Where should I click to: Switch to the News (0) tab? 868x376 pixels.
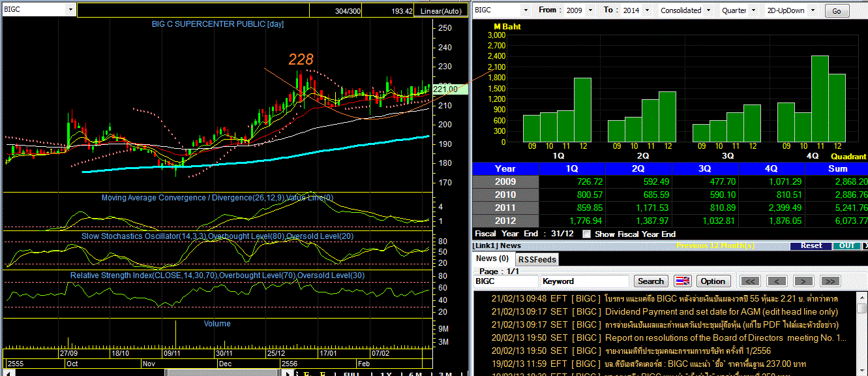(492, 258)
